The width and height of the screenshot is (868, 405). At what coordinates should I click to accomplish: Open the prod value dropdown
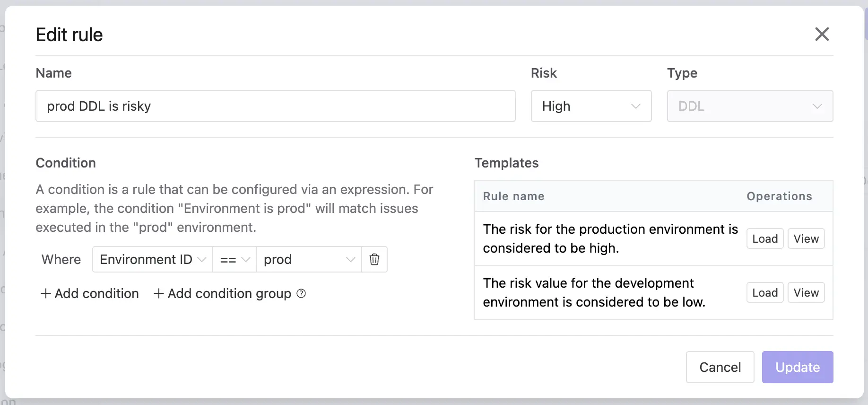[309, 259]
